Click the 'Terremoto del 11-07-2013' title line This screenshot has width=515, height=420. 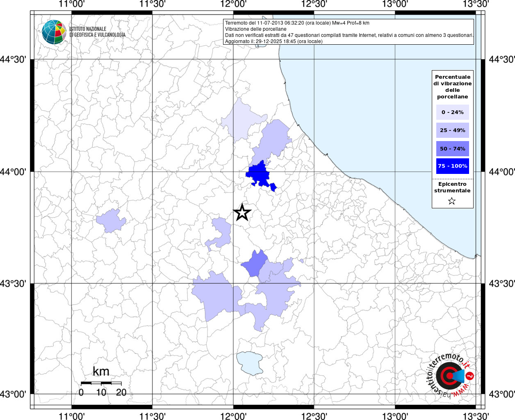297,23
